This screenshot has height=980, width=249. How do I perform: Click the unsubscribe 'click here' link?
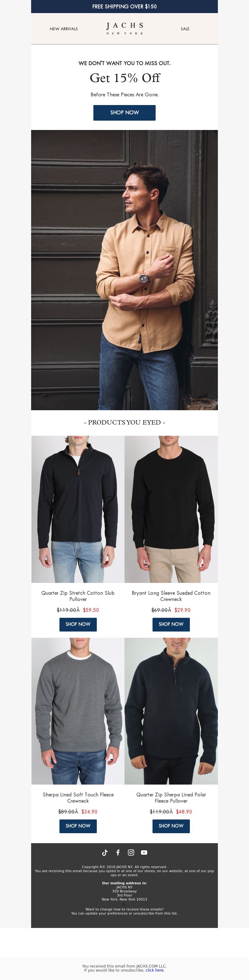pyautogui.click(x=154, y=970)
